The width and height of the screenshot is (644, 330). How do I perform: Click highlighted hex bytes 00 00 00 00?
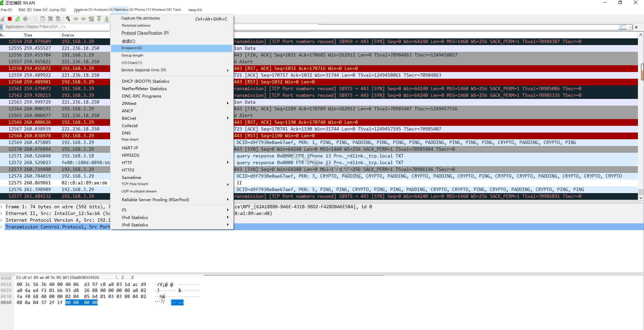(81, 303)
